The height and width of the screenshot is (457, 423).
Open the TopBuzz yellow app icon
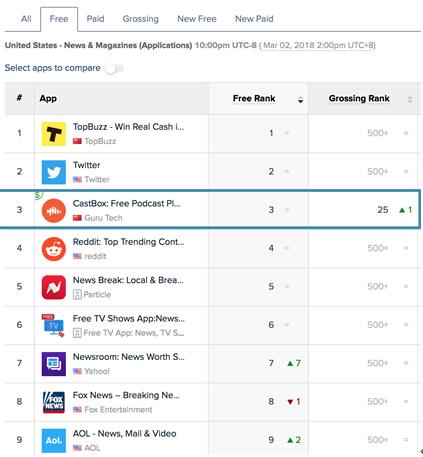tap(54, 134)
